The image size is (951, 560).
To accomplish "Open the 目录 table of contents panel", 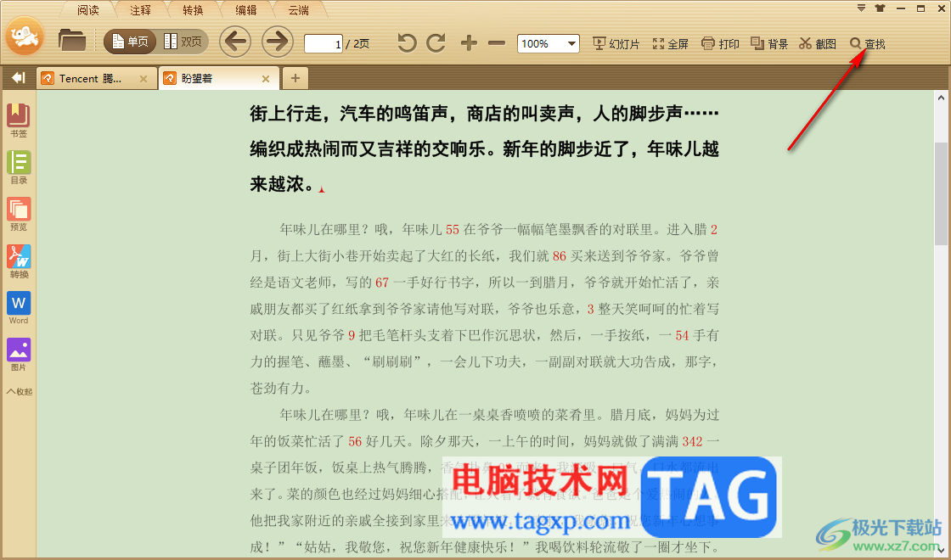I will (x=18, y=167).
